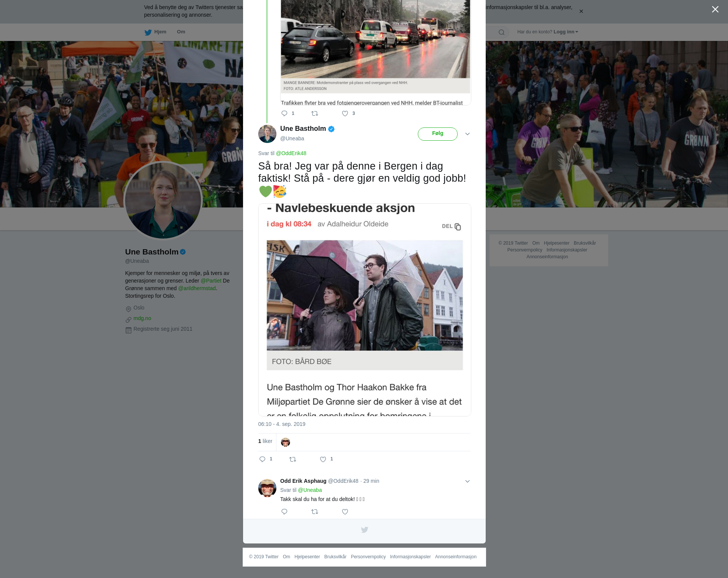This screenshot has width=728, height=578.
Task: Open Odd Erik Asphaug's avatar
Action: click(267, 488)
